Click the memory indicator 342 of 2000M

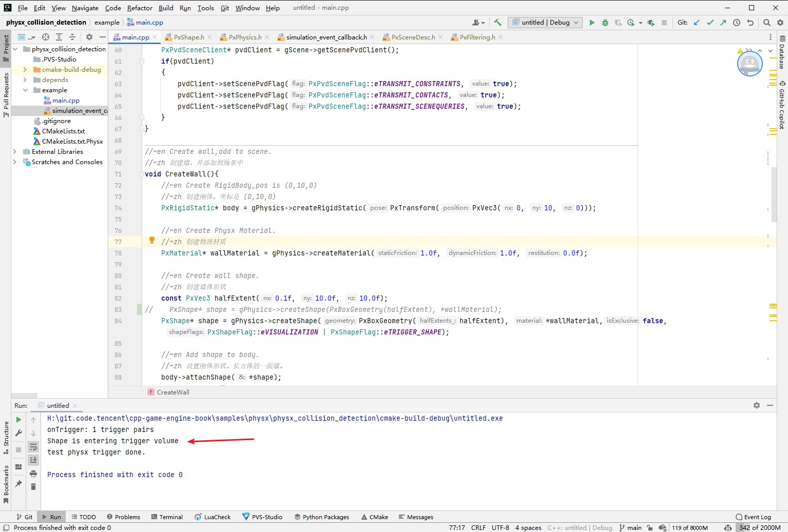click(x=760, y=527)
